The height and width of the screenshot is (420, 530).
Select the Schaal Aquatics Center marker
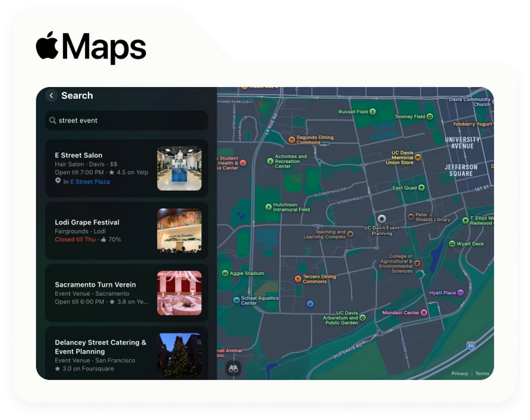tap(236, 300)
